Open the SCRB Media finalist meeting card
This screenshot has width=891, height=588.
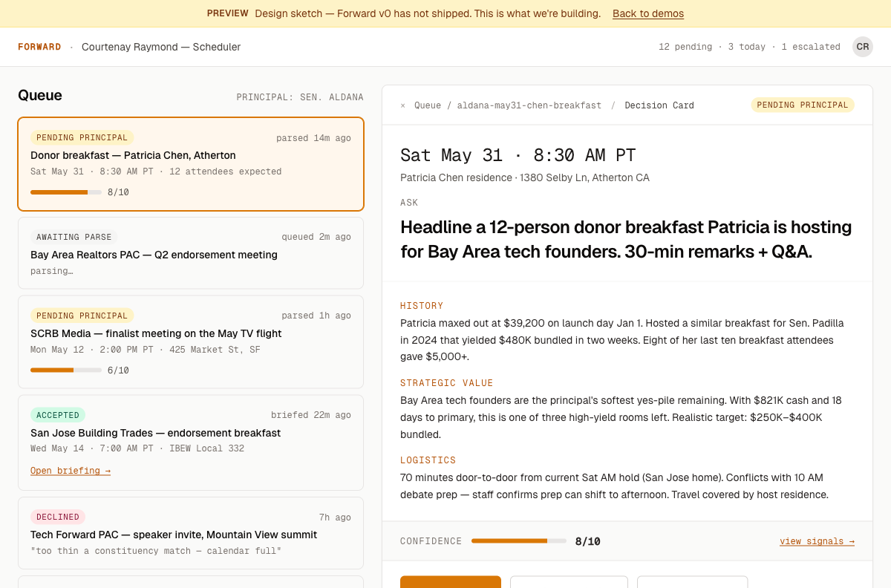[x=191, y=342]
